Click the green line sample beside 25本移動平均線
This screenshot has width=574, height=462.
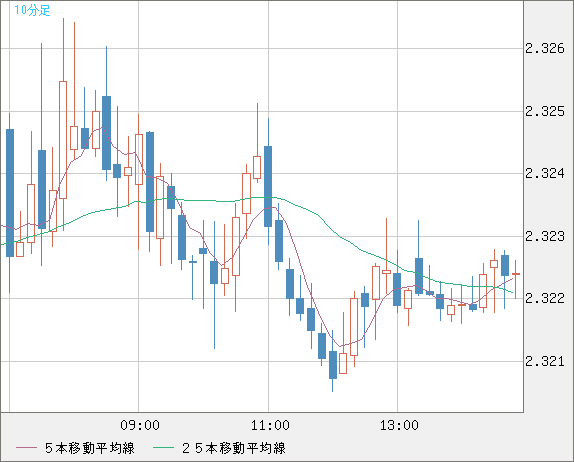pyautogui.click(x=163, y=448)
